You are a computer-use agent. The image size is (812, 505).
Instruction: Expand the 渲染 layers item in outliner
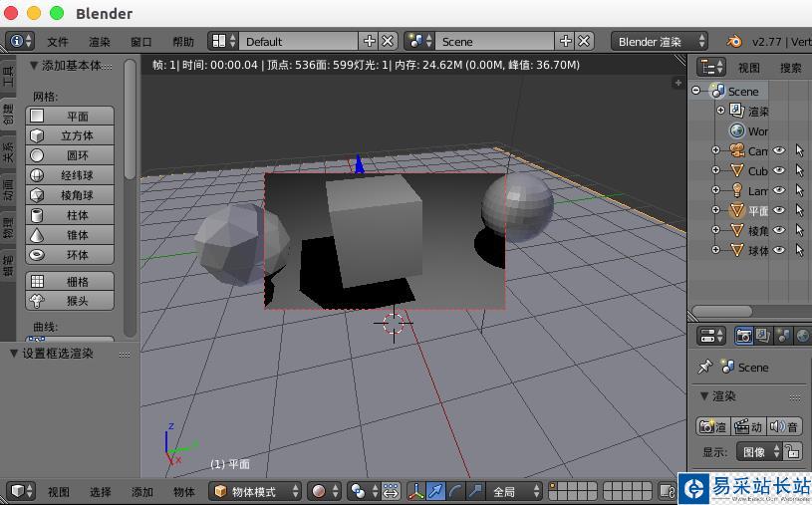[720, 110]
